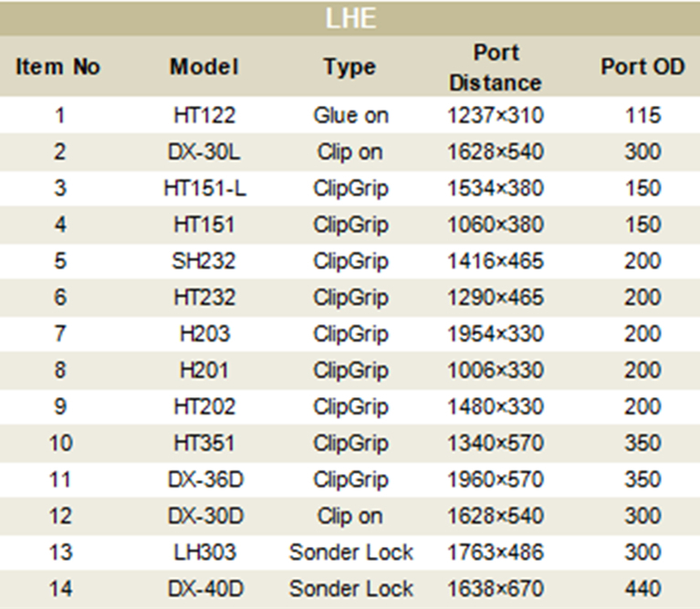Screen dimensions: 700x609
Task: Click the LHE table title header
Action: tap(350, 18)
